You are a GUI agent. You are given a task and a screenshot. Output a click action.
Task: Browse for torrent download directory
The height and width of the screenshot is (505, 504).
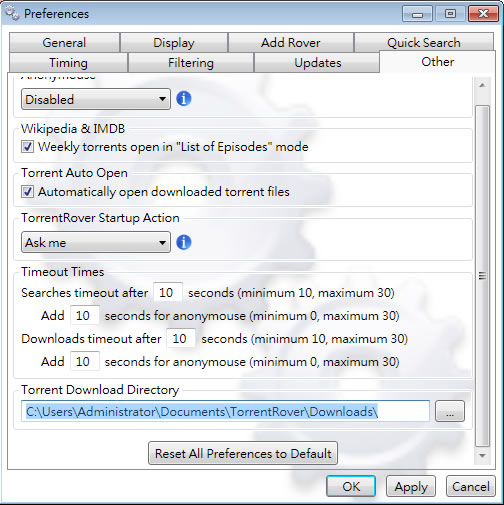click(x=450, y=411)
